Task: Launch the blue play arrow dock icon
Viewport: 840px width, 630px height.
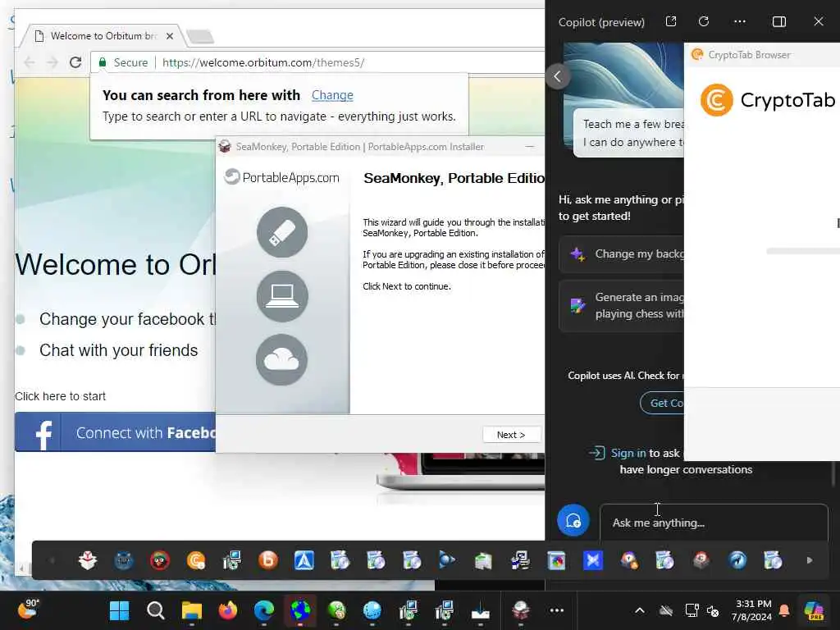Action: [x=447, y=560]
